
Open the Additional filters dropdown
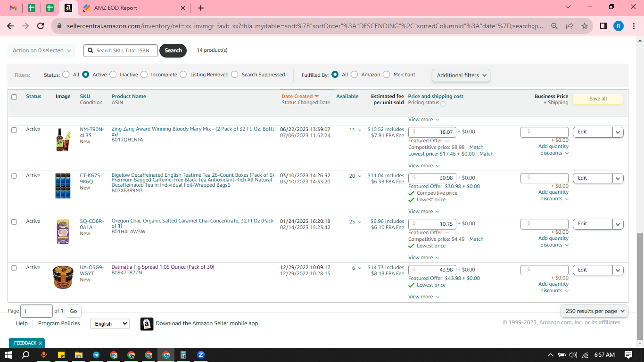tap(461, 75)
